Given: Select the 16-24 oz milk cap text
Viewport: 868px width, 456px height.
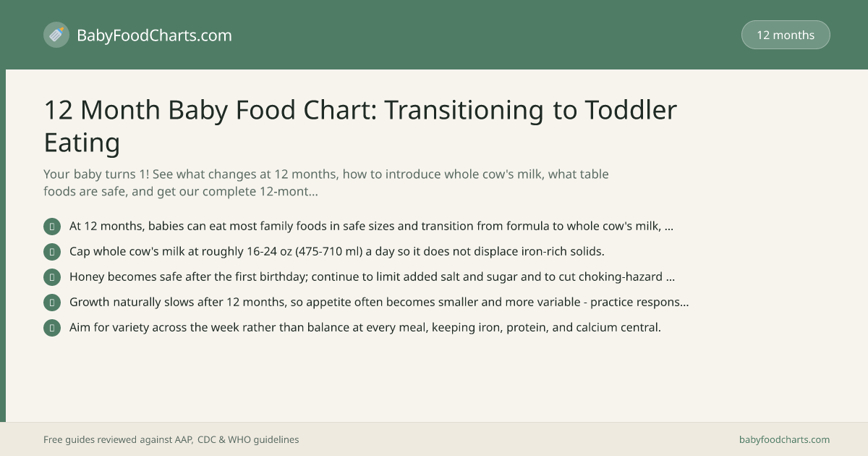Looking at the screenshot, I should click(336, 251).
